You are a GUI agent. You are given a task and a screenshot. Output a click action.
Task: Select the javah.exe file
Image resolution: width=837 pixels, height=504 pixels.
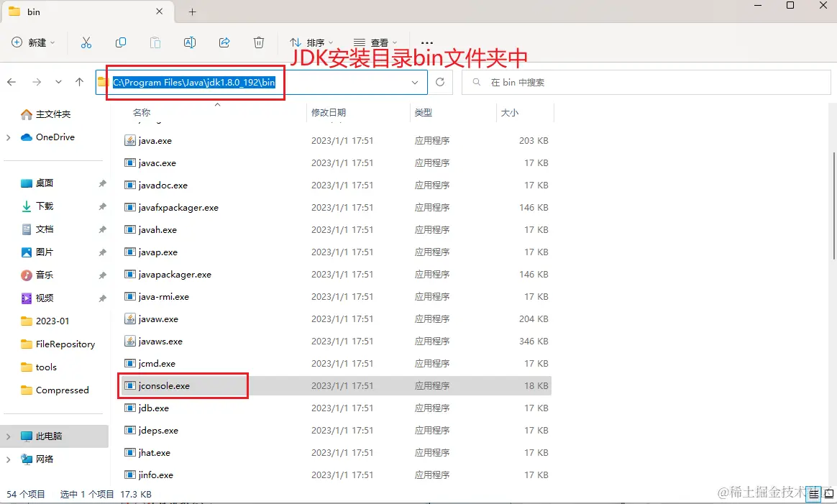click(337, 230)
